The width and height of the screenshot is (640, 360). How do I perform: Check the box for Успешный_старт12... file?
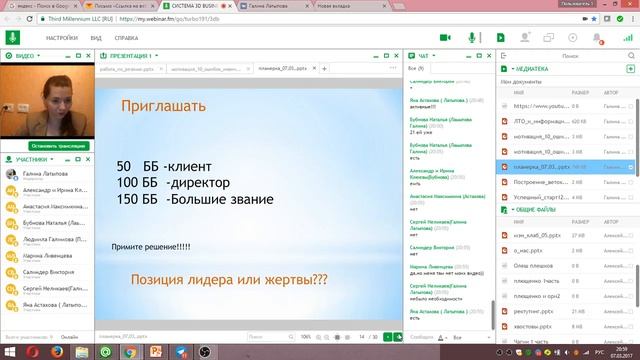[631, 197]
